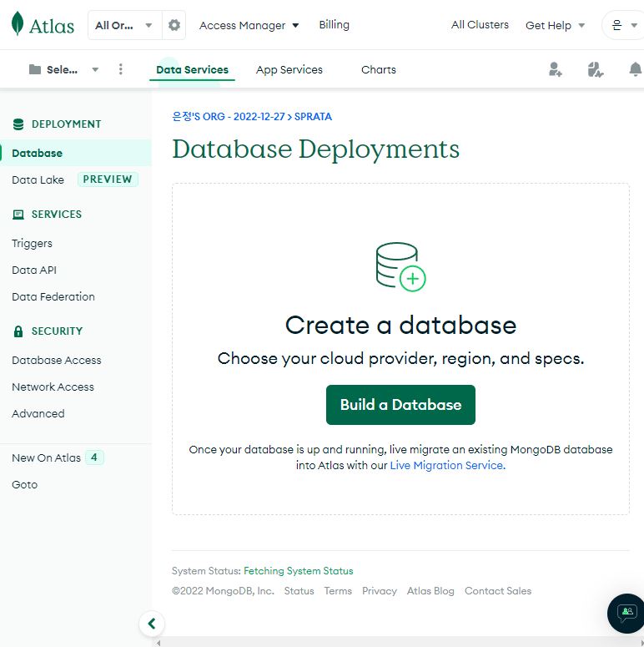Click the project folder icon
Viewport: 644px width, 647px height.
click(x=35, y=69)
